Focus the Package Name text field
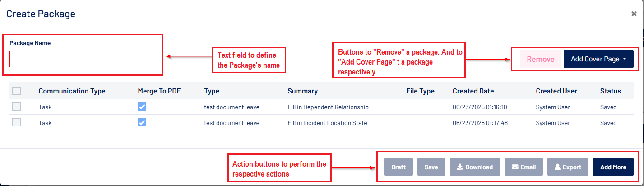The image size is (644, 186). (x=83, y=59)
